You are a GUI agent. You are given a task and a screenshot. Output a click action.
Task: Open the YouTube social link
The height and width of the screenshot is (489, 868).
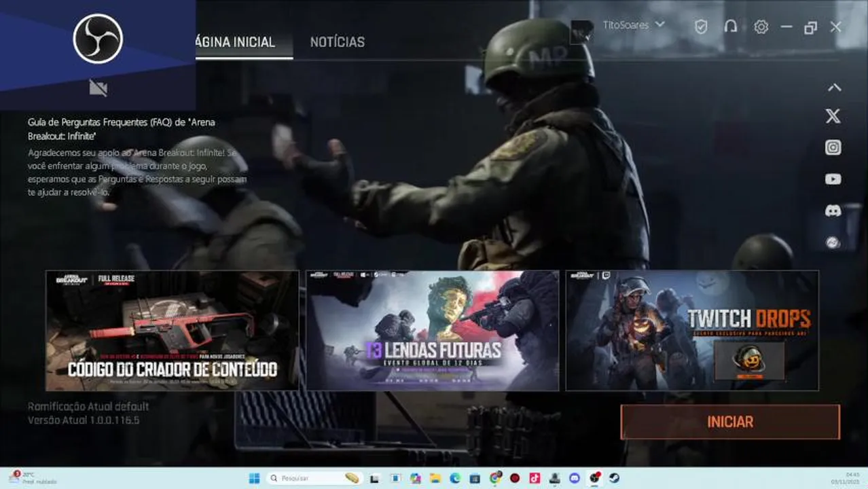(833, 179)
